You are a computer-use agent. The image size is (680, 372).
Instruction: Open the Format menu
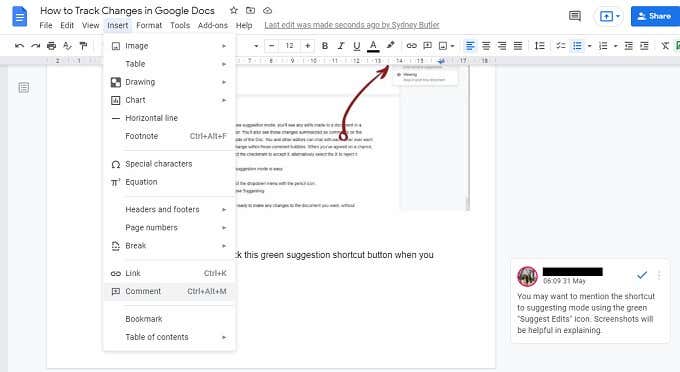pos(149,25)
